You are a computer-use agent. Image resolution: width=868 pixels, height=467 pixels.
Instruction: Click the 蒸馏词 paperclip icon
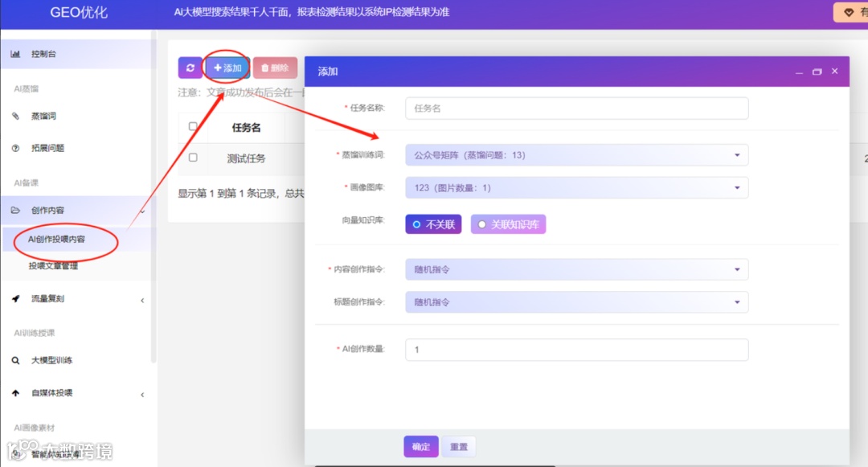[15, 117]
